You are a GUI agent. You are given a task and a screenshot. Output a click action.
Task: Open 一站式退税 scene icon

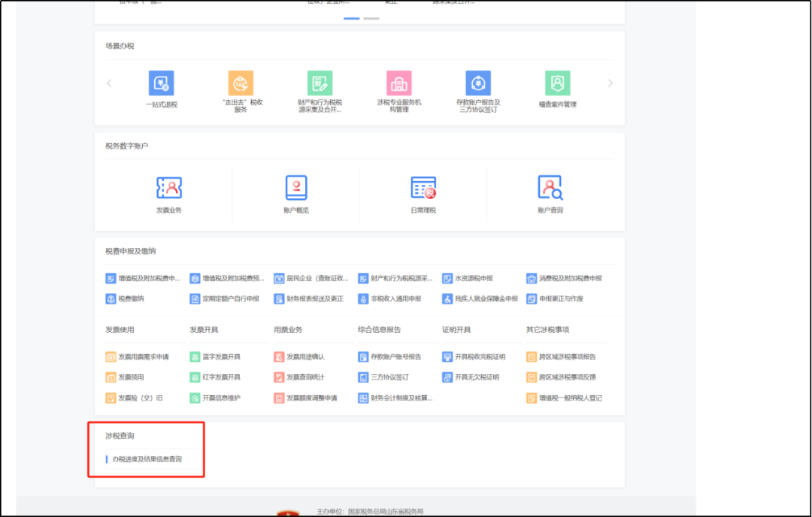point(162,83)
